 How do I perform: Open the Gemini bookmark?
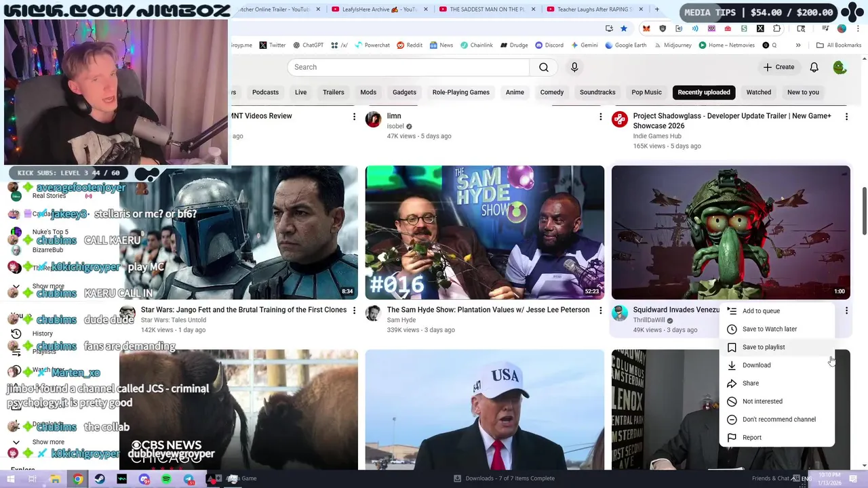point(584,45)
